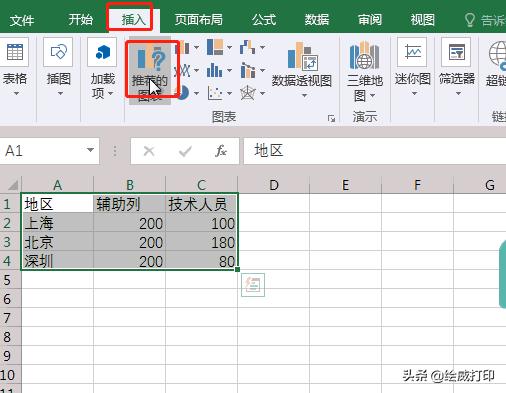The width and height of the screenshot is (506, 393).
Task: Select the statistic histogram chart icon
Action: pos(215,70)
